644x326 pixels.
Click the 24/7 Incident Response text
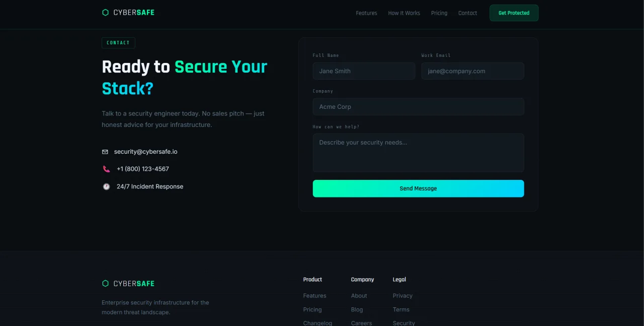click(x=150, y=186)
